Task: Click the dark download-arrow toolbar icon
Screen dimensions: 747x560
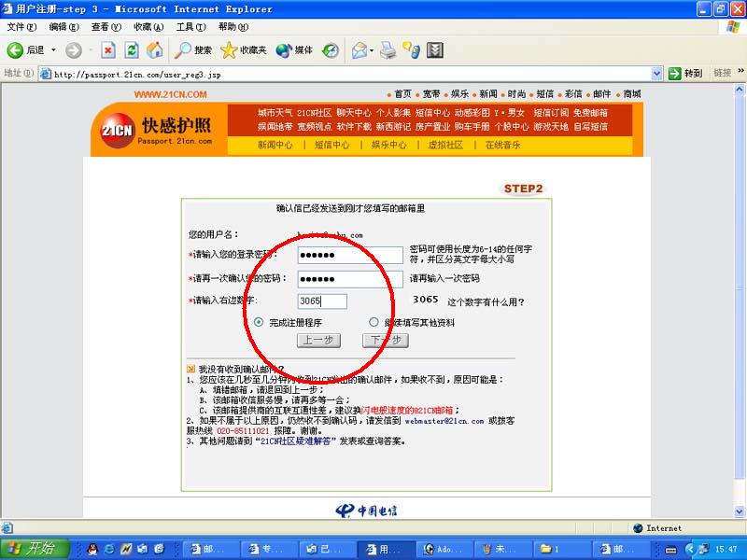Action: [434, 50]
